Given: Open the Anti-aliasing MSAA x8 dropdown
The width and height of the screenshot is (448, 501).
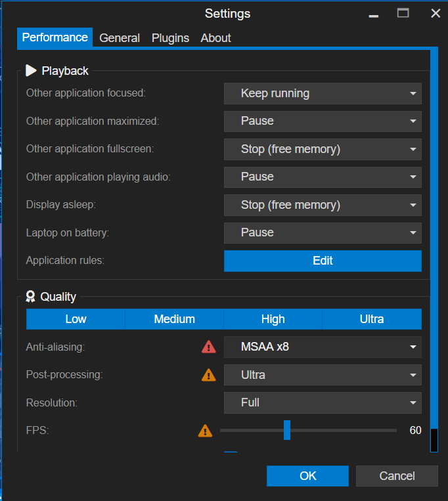Looking at the screenshot, I should [x=323, y=347].
